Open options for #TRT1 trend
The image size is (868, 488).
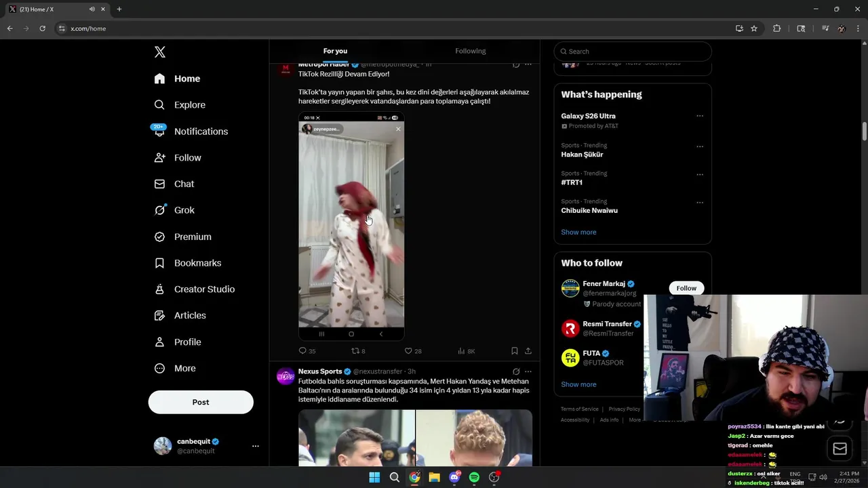click(700, 174)
